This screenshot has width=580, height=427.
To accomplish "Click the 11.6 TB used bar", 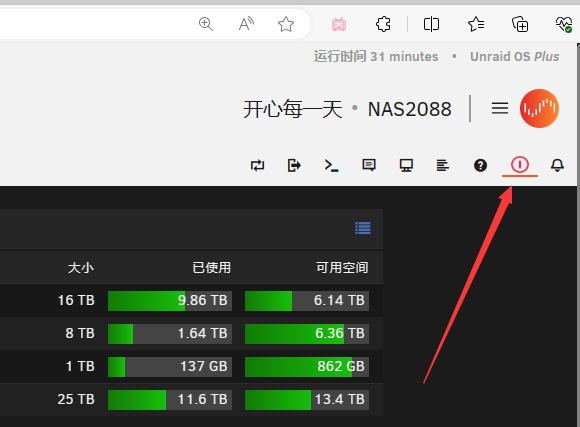I will click(170, 400).
